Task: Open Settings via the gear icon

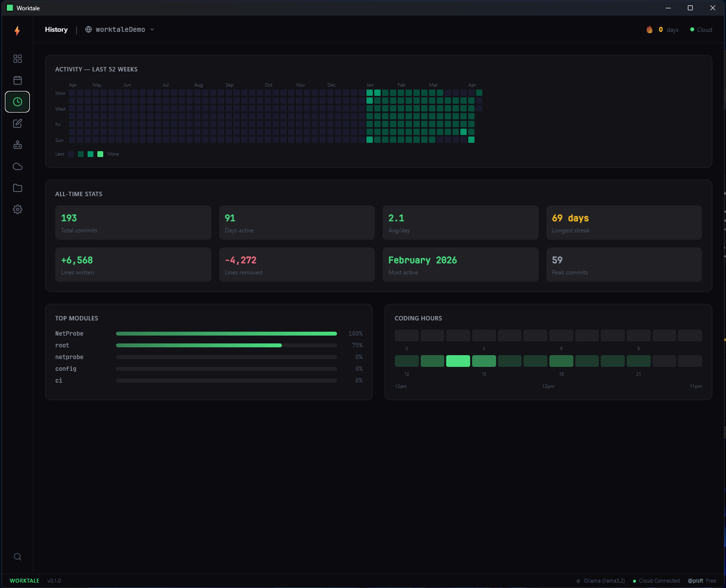Action: click(x=18, y=209)
